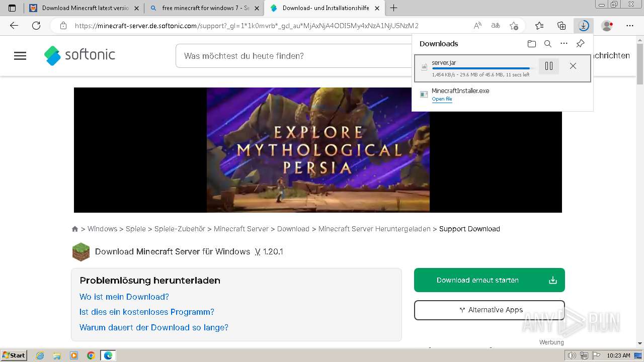The image size is (644, 362).
Task: Open the Favorites list icon
Action: point(539,26)
